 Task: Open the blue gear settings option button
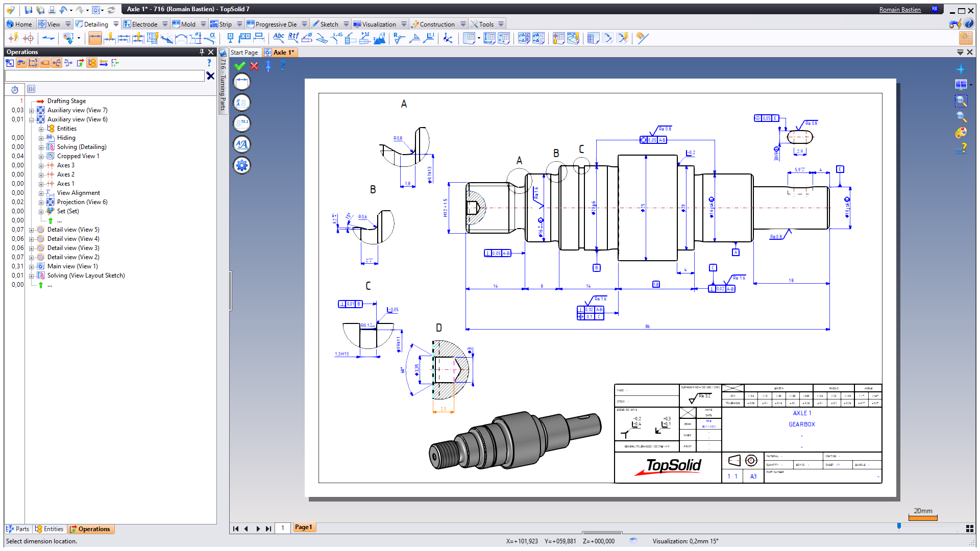tap(242, 165)
